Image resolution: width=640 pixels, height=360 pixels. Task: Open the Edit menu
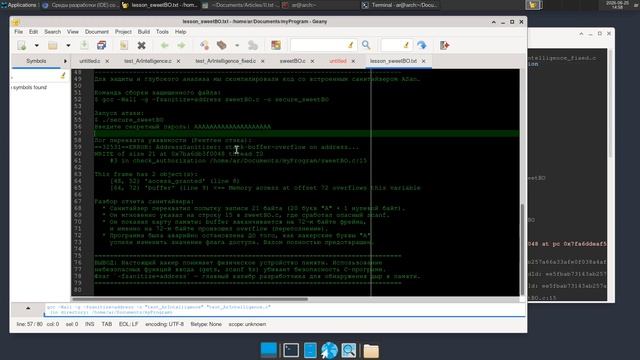(x=33, y=31)
